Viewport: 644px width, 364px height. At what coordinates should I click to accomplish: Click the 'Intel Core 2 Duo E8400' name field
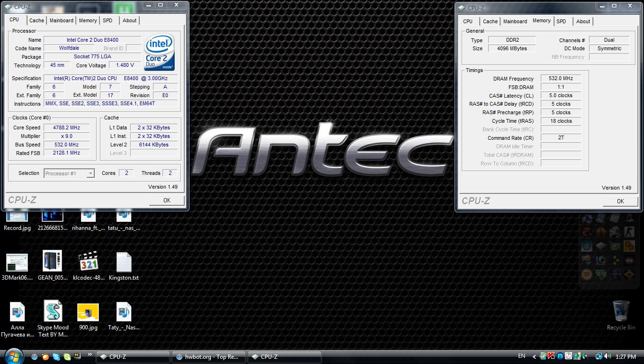click(x=92, y=40)
